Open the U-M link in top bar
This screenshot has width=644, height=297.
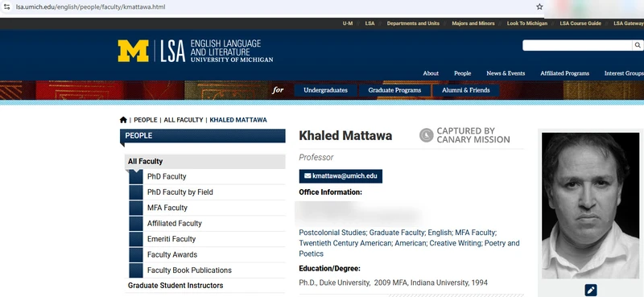pyautogui.click(x=348, y=23)
